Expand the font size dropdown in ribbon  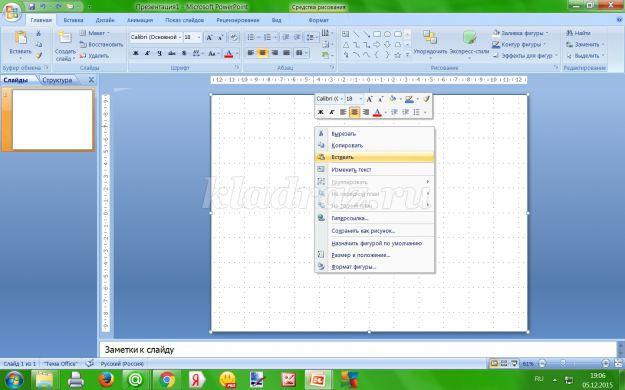pyautogui.click(x=199, y=37)
